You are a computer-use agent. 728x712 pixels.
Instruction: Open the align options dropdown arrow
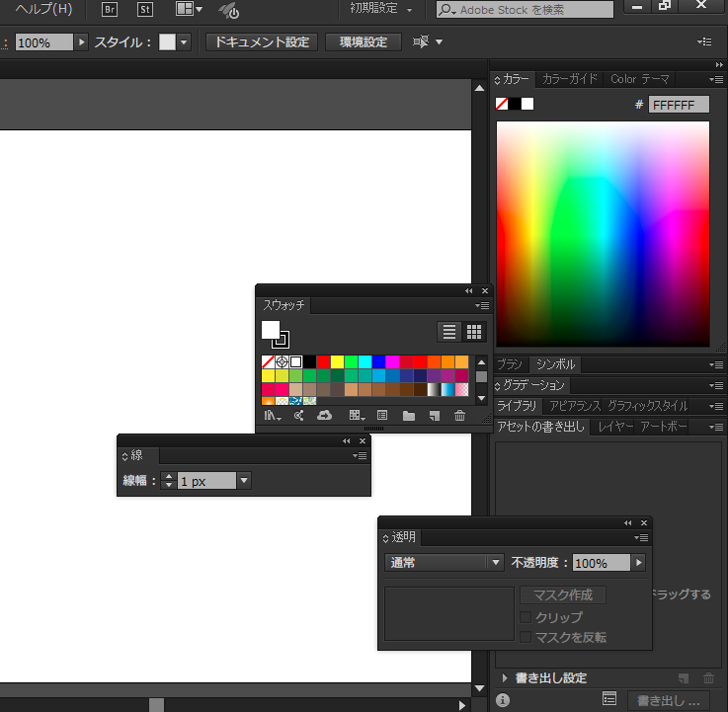439,41
